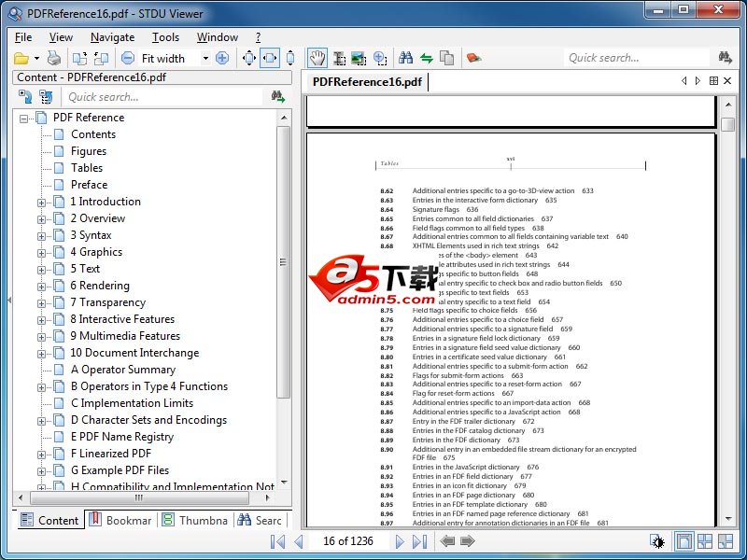Switch to the Search panel tab
Screen dimensions: 747x560
[260, 520]
